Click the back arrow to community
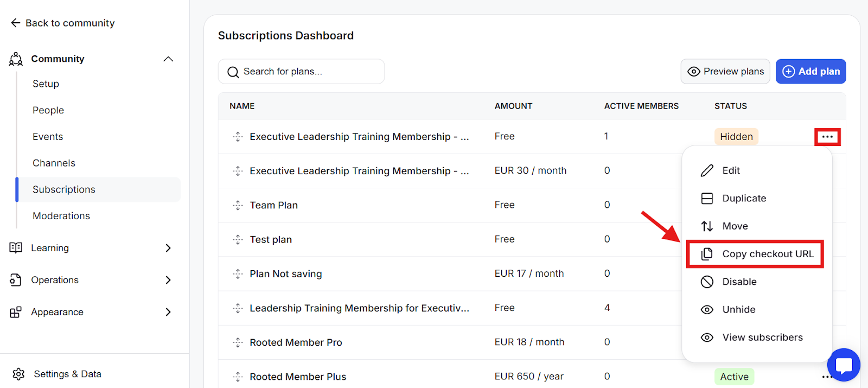Screen dimensions: 868x388 pos(16,23)
